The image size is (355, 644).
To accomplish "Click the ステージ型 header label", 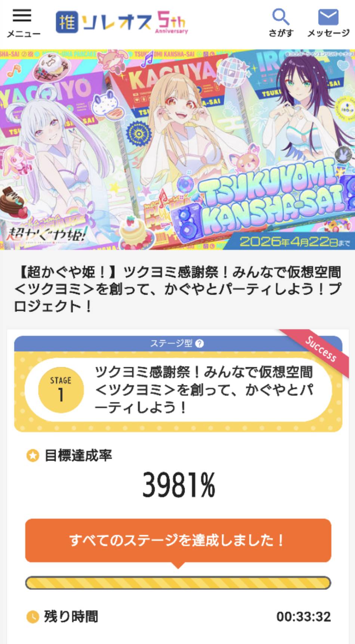I will [171, 343].
